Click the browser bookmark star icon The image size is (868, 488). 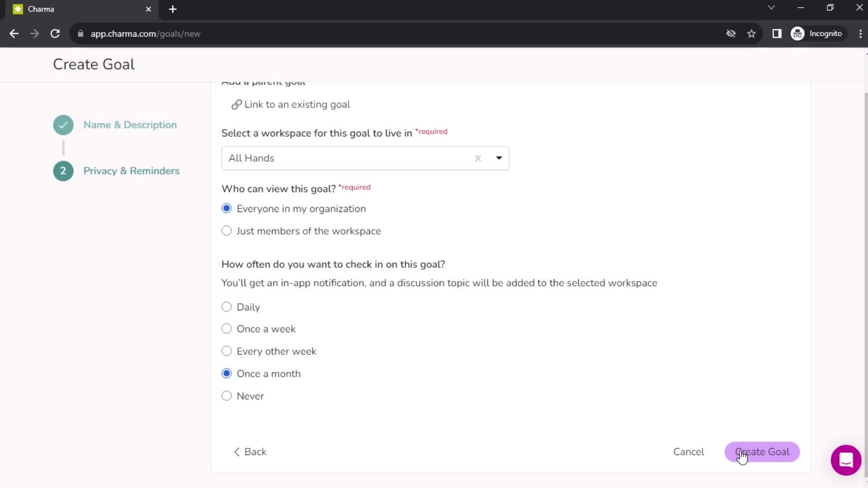click(x=752, y=33)
